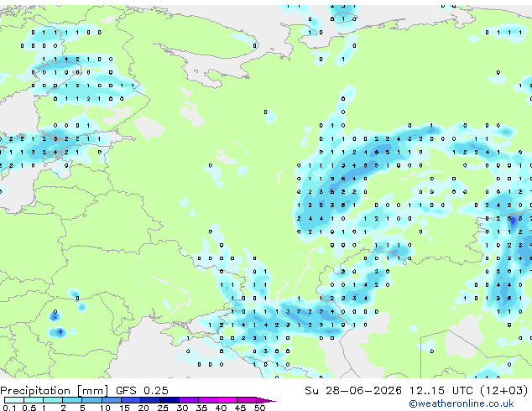Image resolution: width=532 pixels, height=411 pixels.
Task: Click the '(12+03)' forecast offset text
Action: coord(504,391)
